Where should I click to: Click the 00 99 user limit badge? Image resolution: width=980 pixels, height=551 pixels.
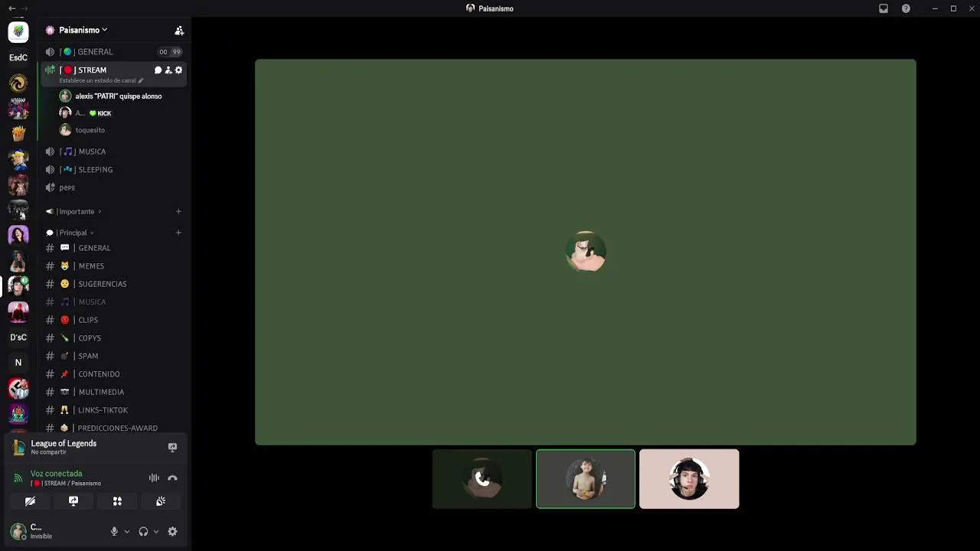(x=169, y=52)
